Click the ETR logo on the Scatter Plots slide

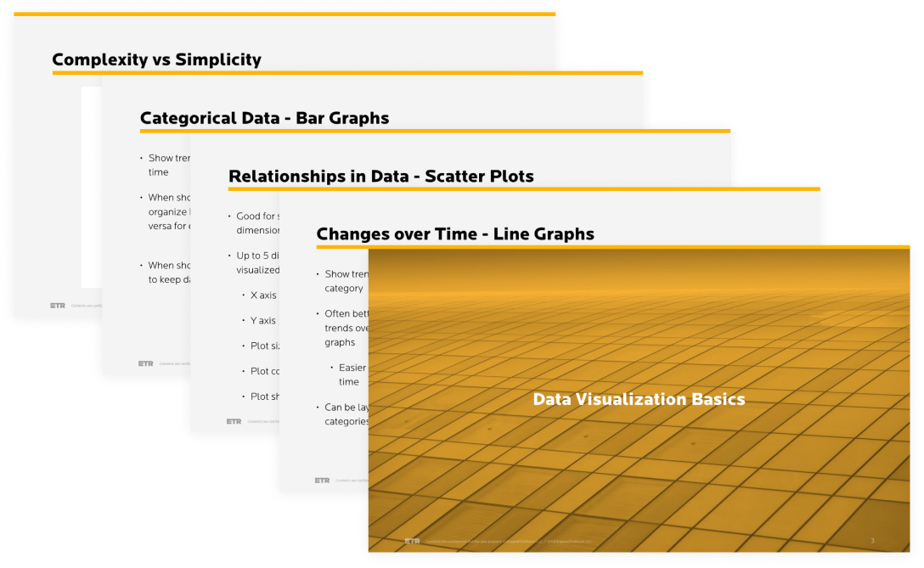234,421
